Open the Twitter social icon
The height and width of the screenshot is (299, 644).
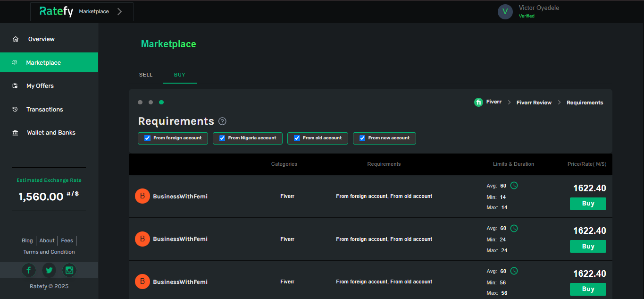49,270
